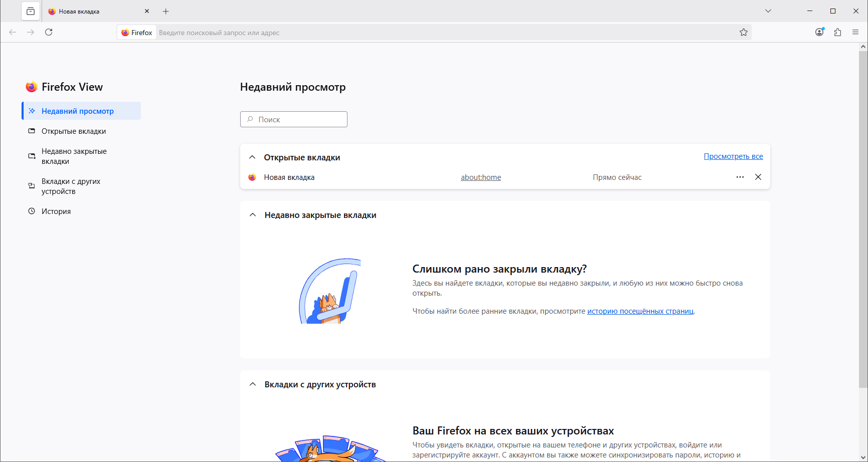Reload the current page

[x=49, y=32]
